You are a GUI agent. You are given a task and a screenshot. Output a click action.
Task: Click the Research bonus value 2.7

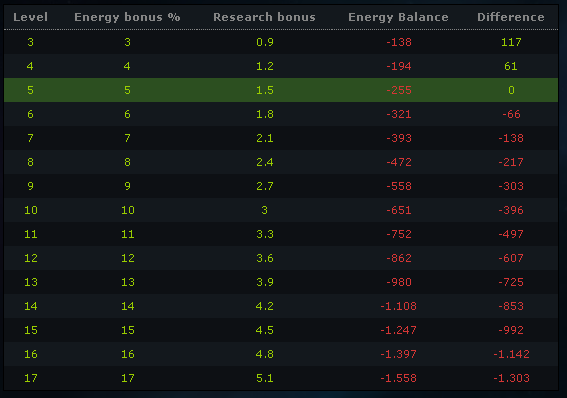265,186
